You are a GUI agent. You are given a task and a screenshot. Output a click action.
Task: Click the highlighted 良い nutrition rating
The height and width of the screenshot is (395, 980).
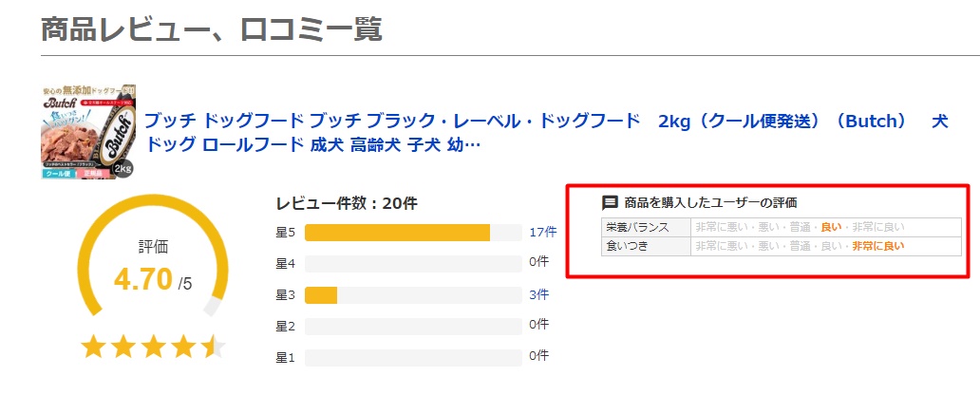click(831, 227)
